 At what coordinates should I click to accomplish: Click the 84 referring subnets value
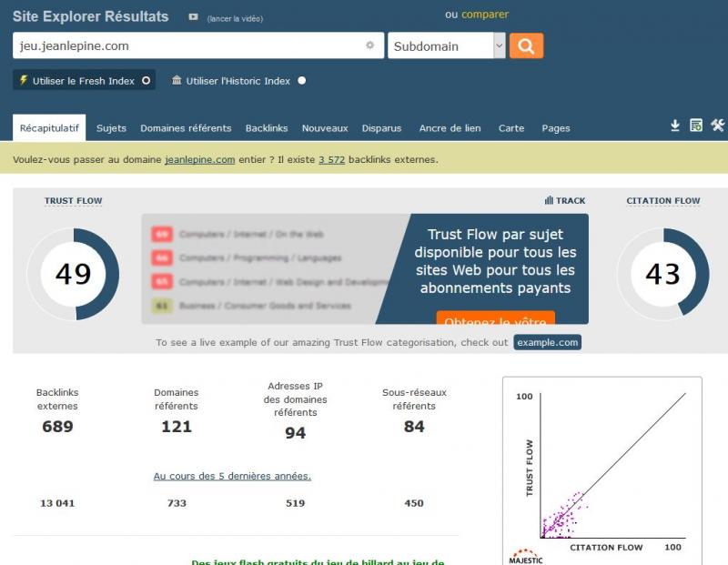(x=414, y=426)
